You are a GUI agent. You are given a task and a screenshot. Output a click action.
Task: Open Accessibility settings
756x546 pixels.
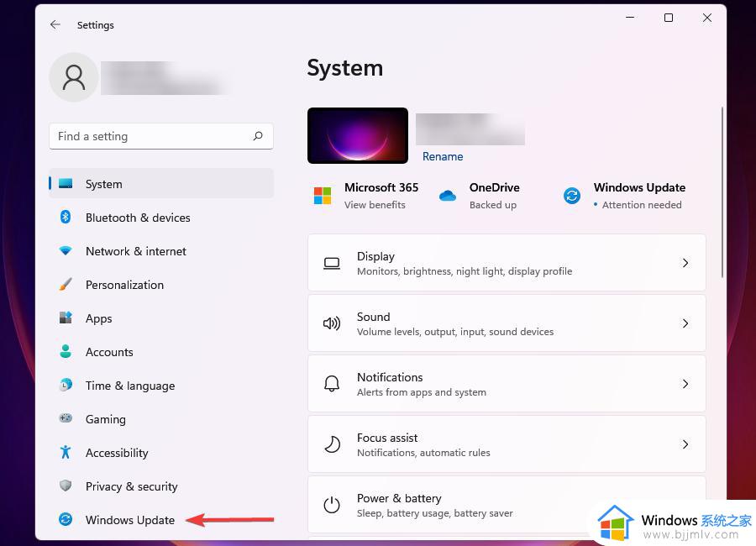tap(161, 453)
